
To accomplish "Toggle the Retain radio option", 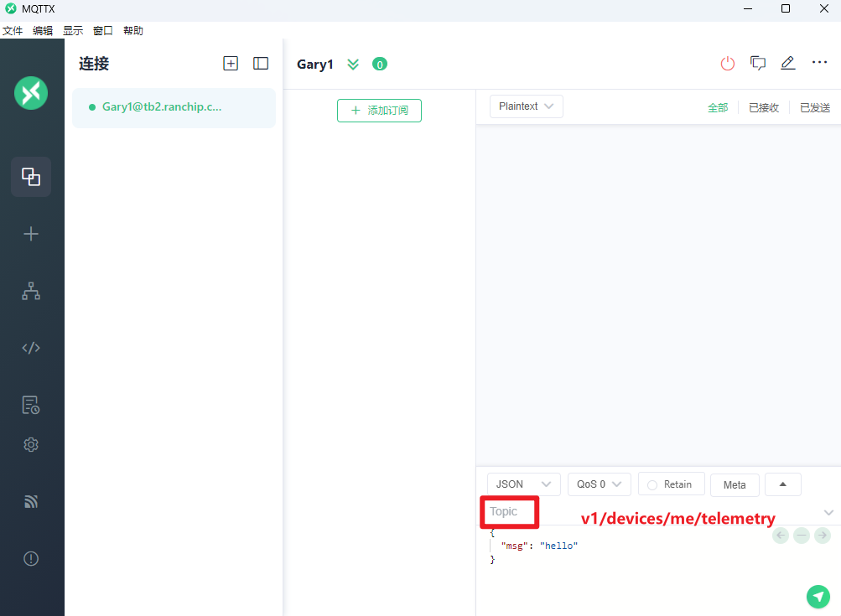I will (x=652, y=484).
